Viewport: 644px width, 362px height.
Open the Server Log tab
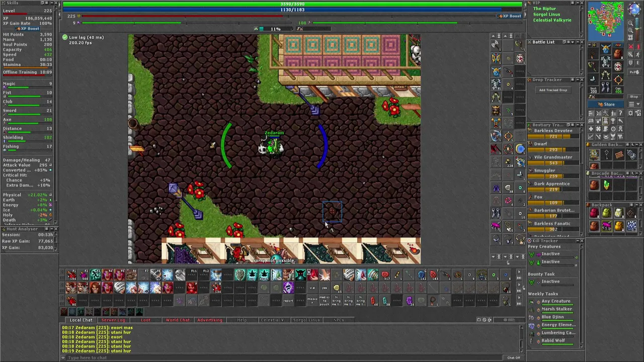point(113,320)
